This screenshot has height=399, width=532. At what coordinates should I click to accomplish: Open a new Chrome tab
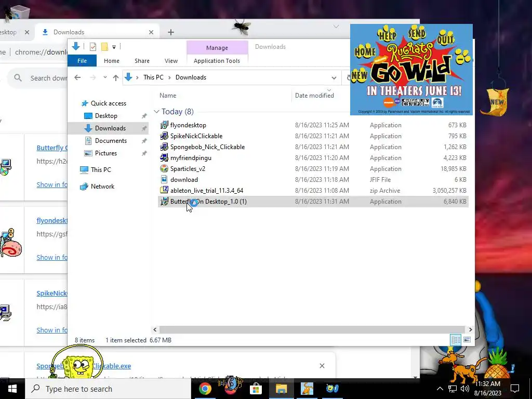tap(171, 32)
